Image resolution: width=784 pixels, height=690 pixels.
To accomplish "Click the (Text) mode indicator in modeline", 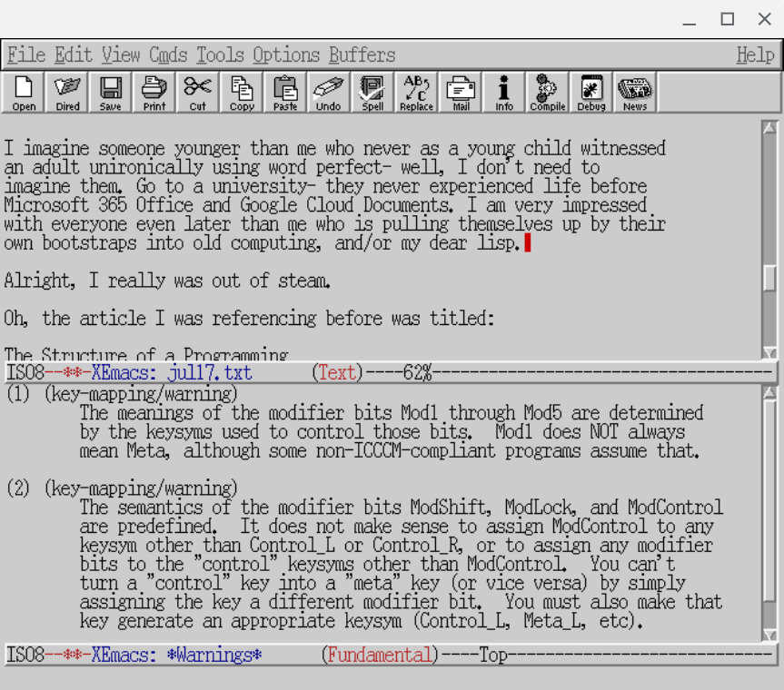I will 337,373.
